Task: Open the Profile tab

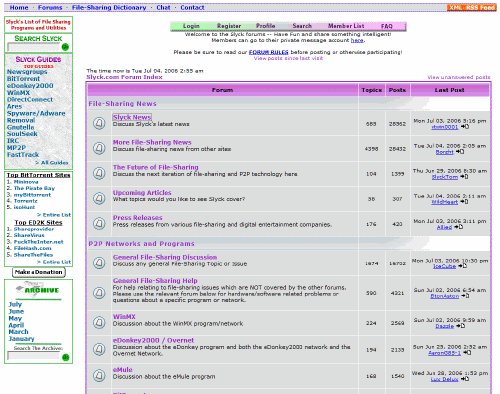Action: coord(265,26)
